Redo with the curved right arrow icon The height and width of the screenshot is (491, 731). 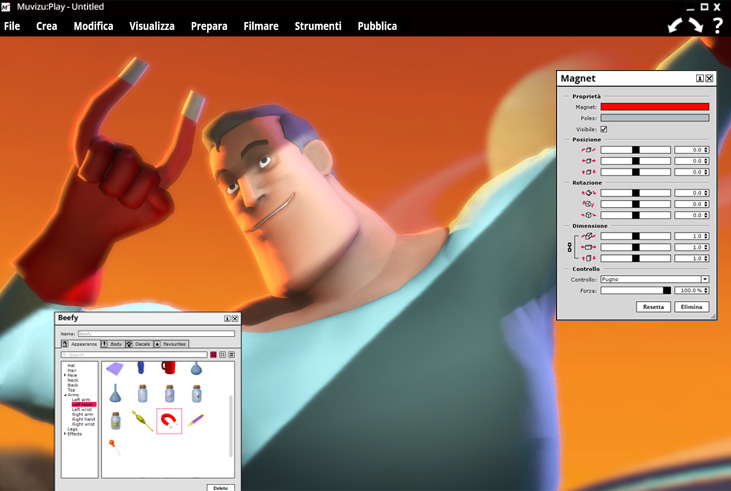[x=696, y=25]
